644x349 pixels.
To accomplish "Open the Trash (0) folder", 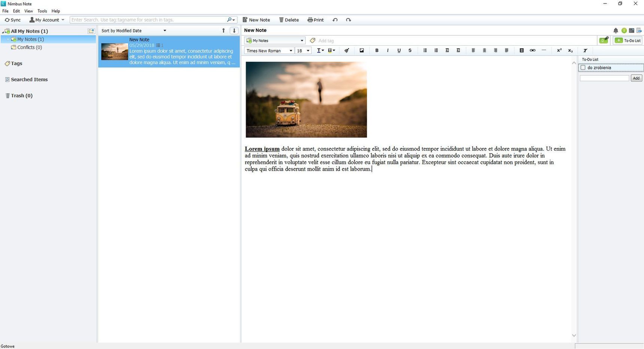I will click(x=19, y=96).
